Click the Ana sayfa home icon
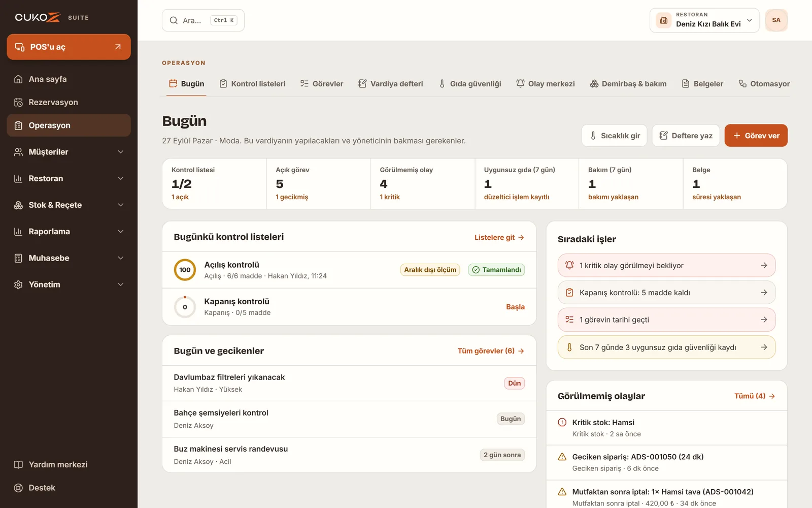The width and height of the screenshot is (812, 508). pyautogui.click(x=18, y=79)
